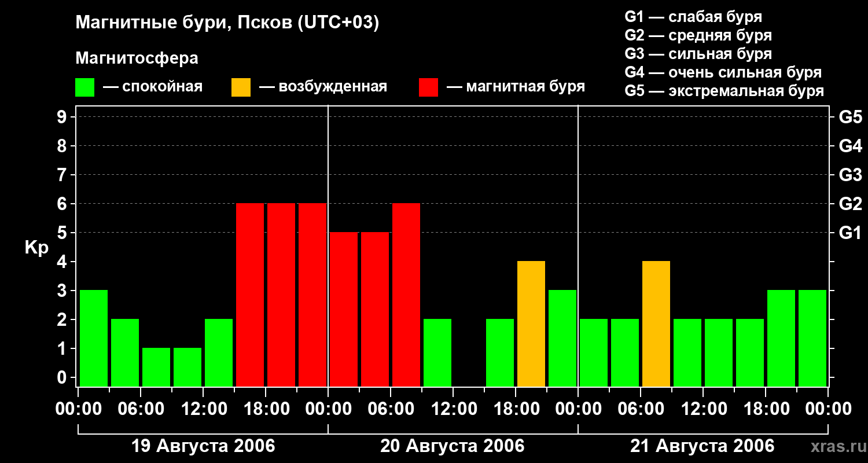Click the 'G2 — средняя буря' legend line
The width and height of the screenshot is (868, 463).
pos(698,35)
